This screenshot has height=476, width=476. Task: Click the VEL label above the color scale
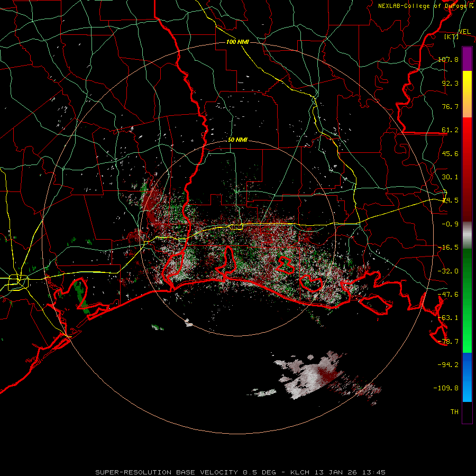[x=465, y=32]
